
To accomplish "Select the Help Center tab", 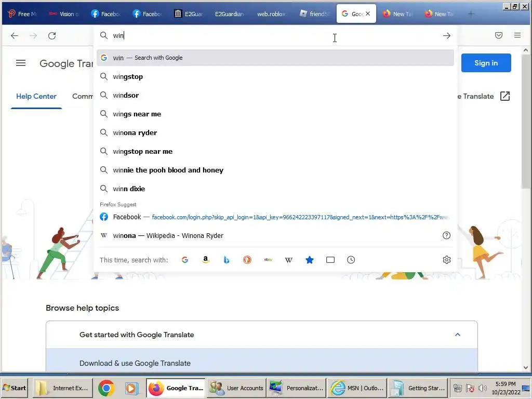I will pyautogui.click(x=36, y=96).
